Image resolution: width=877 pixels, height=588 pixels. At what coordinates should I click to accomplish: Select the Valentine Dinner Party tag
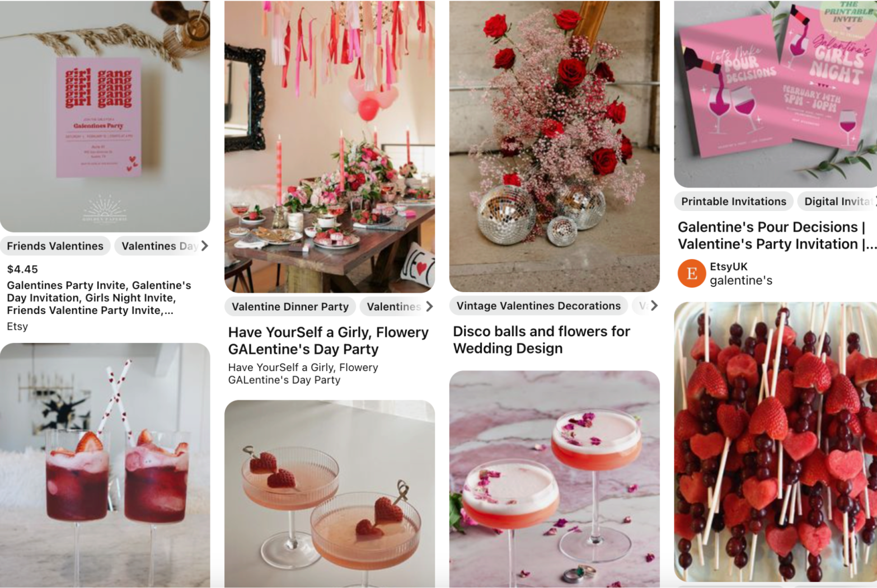290,307
